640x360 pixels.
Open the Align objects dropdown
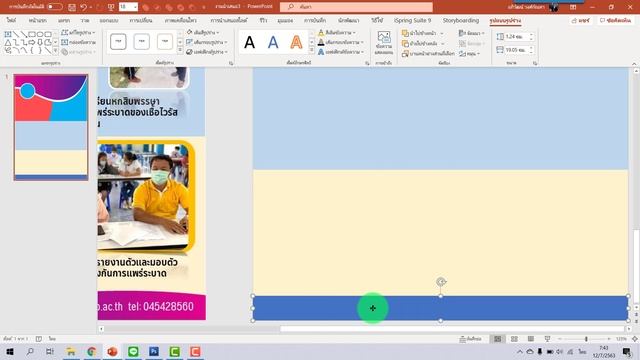472,33
